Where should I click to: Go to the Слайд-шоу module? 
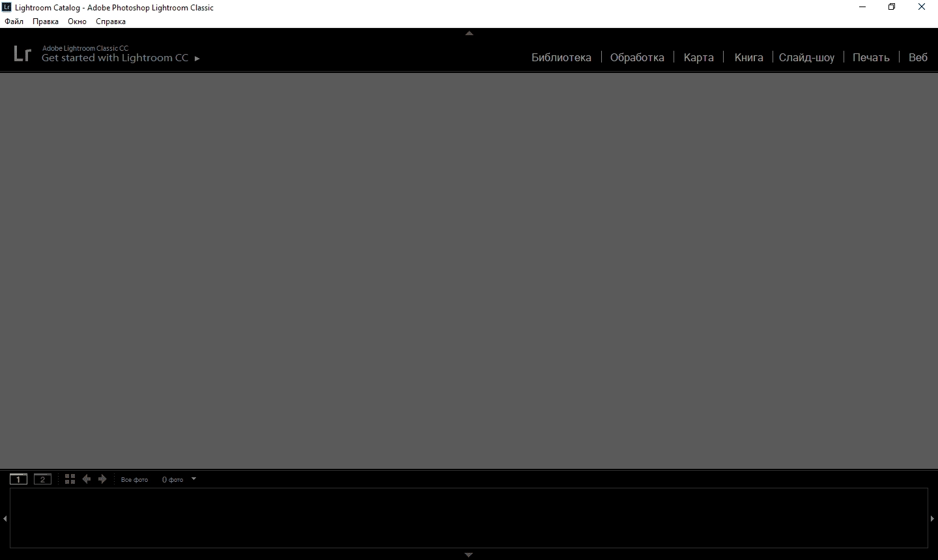[x=806, y=57]
